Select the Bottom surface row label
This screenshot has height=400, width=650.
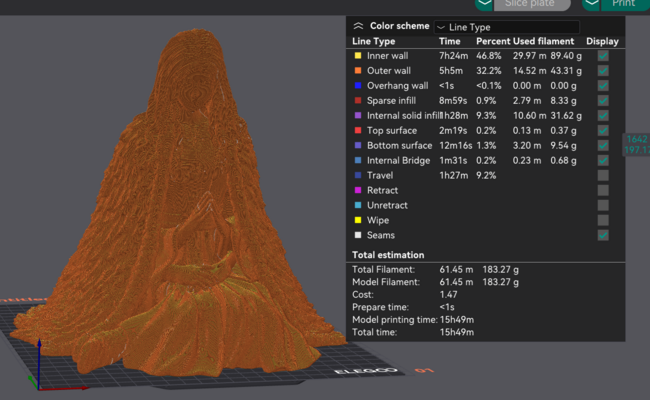click(x=399, y=145)
